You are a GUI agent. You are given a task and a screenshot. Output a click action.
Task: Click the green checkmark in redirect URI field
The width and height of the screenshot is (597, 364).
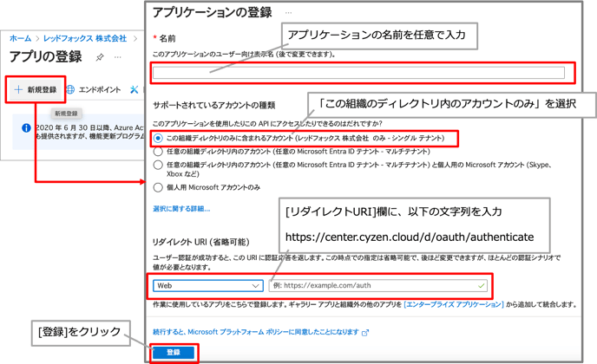click(x=482, y=286)
